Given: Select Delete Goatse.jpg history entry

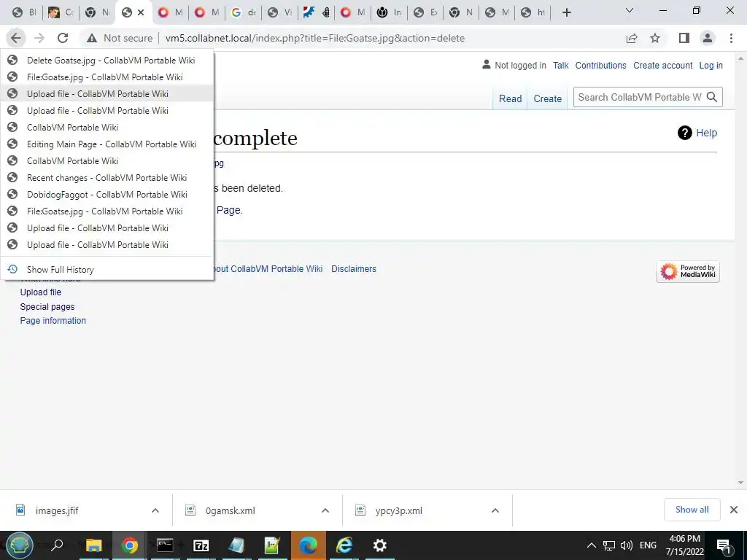Looking at the screenshot, I should (x=107, y=60).
